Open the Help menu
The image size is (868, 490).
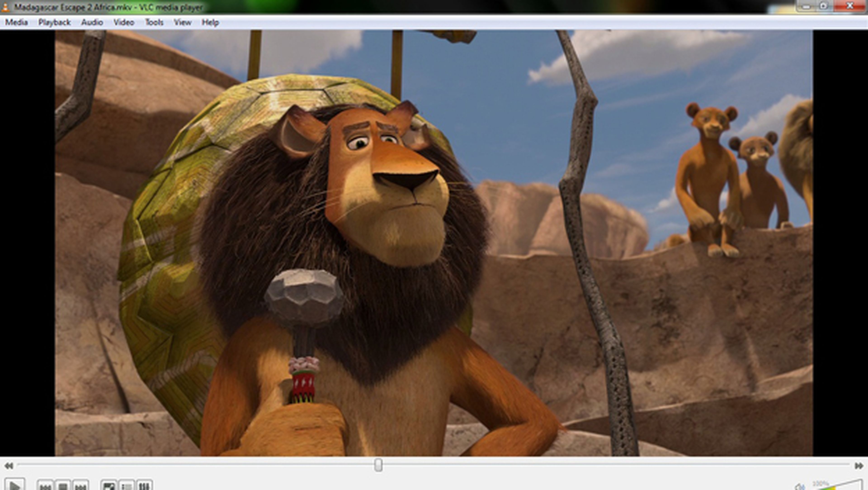point(210,22)
